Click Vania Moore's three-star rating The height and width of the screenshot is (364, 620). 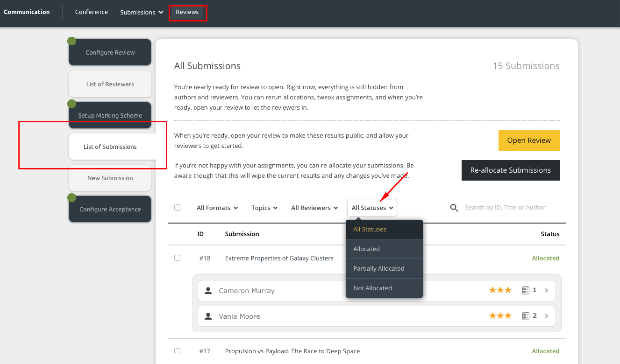[x=500, y=316]
